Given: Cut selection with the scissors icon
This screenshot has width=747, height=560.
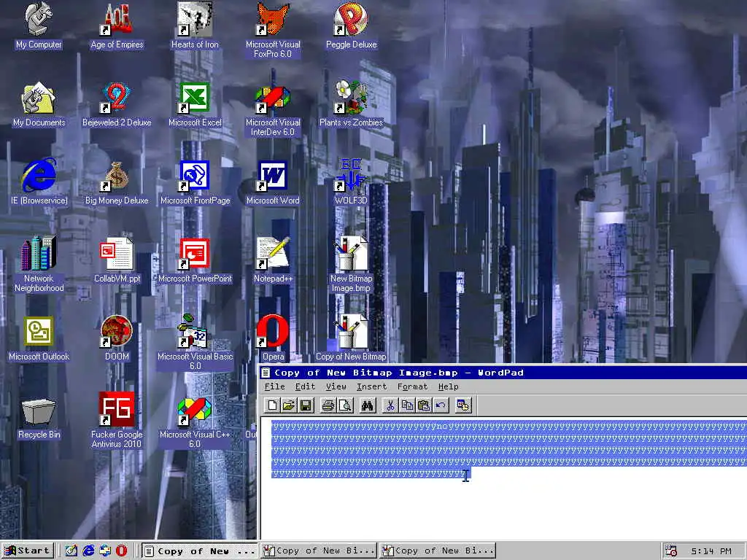Looking at the screenshot, I should point(390,405).
